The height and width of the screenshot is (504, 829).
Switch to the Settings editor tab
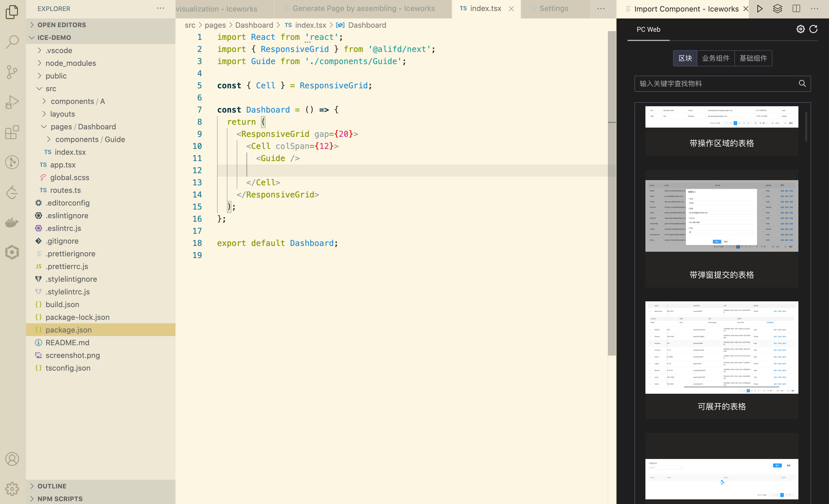553,9
